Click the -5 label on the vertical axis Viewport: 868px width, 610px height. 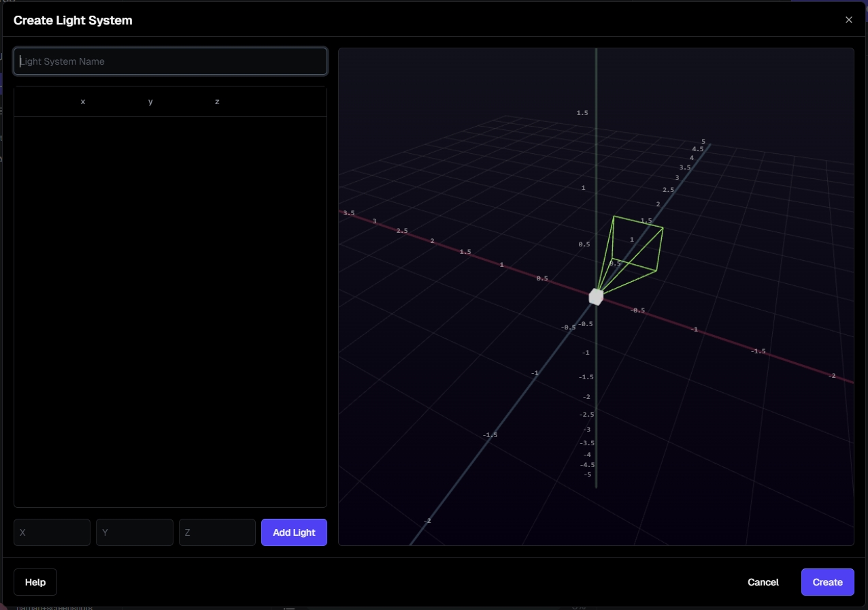pyautogui.click(x=587, y=475)
